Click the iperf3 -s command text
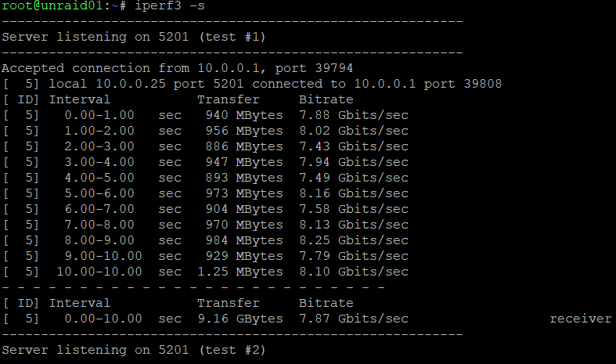 (170, 6)
